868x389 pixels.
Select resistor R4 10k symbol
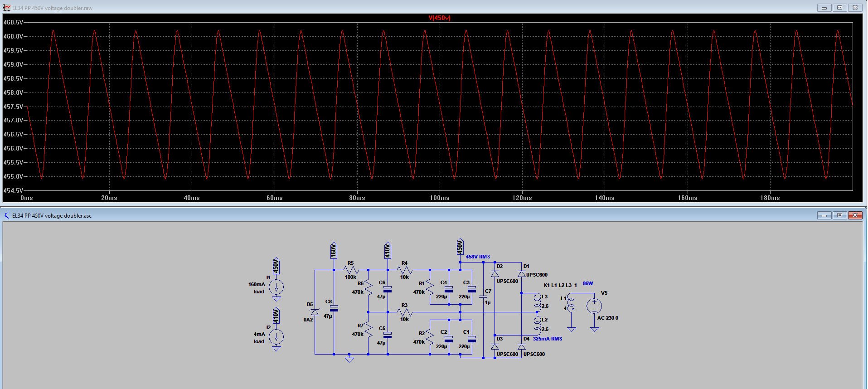tap(405, 271)
